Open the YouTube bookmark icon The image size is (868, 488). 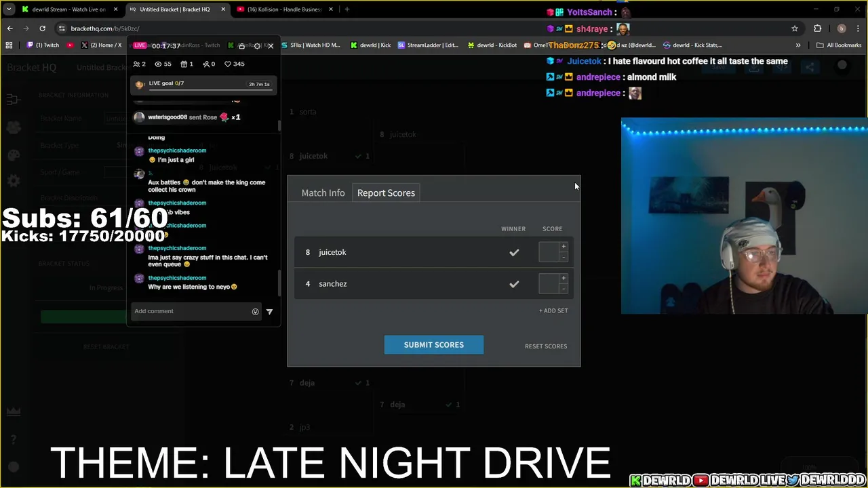(x=71, y=45)
